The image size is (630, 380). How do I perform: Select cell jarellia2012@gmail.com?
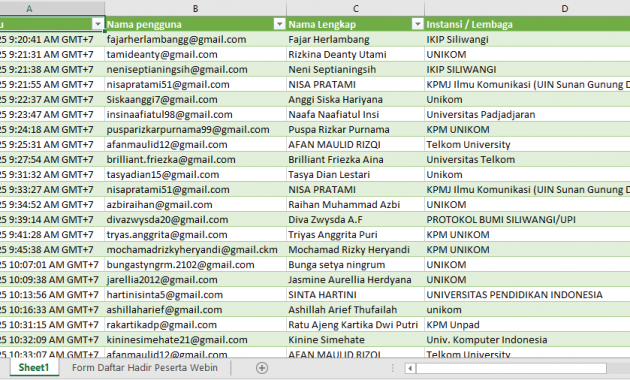coord(196,280)
